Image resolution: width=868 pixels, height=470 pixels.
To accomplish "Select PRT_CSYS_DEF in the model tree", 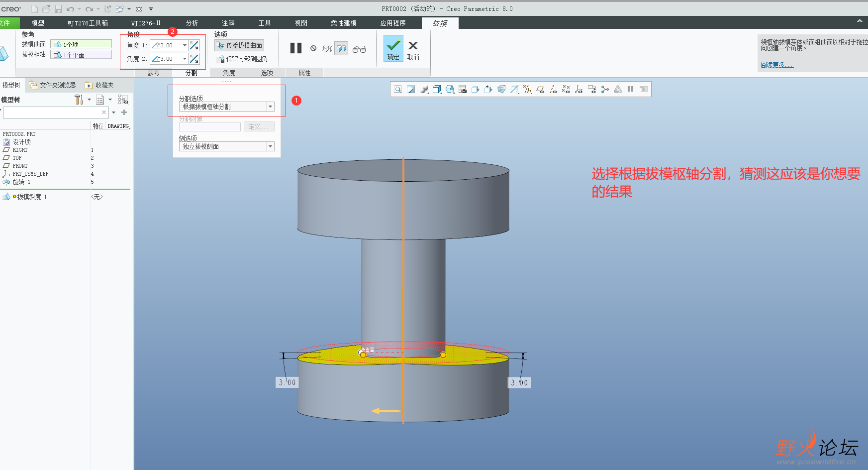I will pyautogui.click(x=30, y=174).
